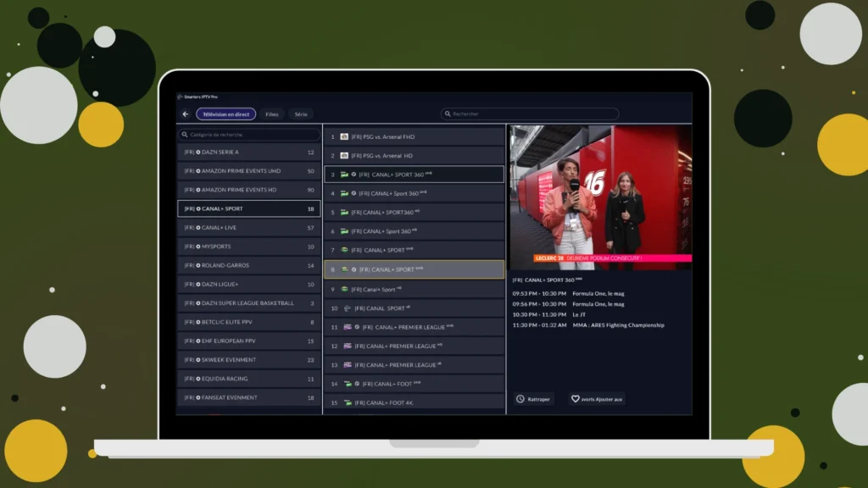Image resolution: width=868 pixels, height=488 pixels.
Task: Play highlighted channel 8 CANAL+ SPORT
Action: (414, 269)
